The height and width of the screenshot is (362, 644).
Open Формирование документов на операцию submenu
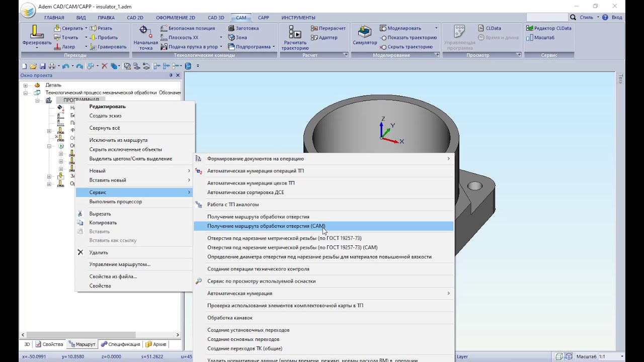click(324, 159)
